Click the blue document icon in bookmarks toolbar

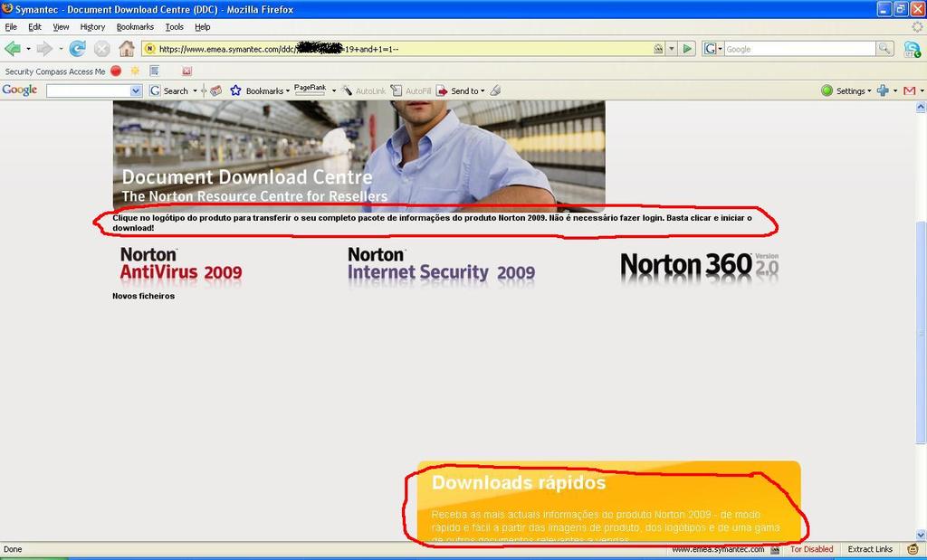coord(154,71)
